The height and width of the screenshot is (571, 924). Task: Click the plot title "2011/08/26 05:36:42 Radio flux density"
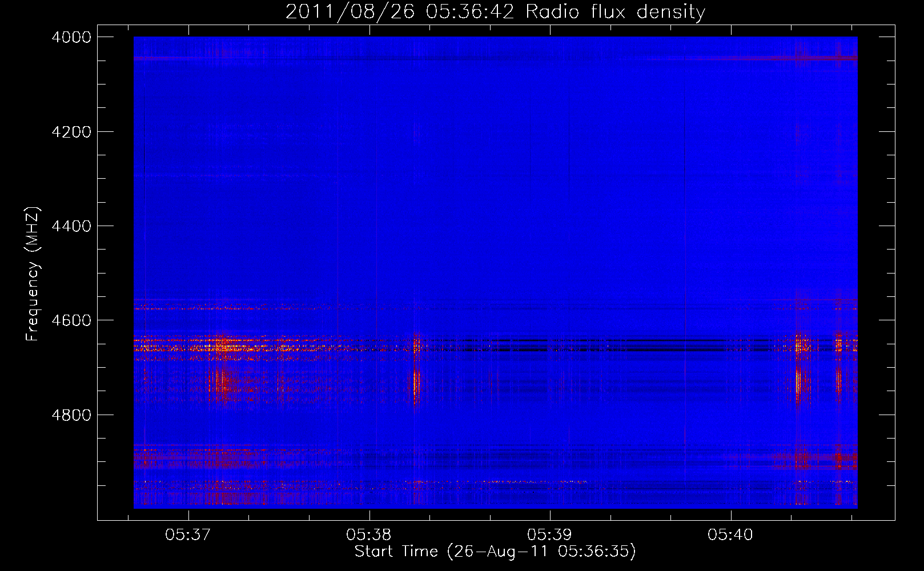pos(495,11)
